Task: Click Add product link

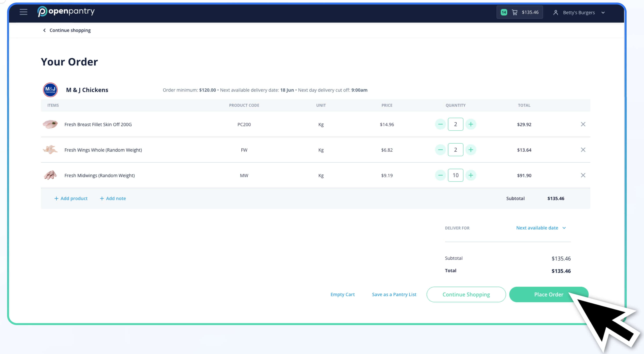Action: 71,198
